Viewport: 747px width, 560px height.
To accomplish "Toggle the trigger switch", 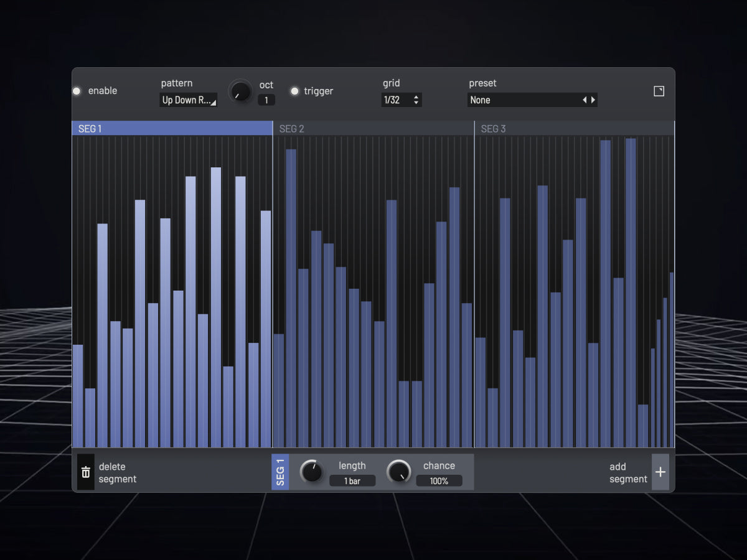I will point(294,91).
